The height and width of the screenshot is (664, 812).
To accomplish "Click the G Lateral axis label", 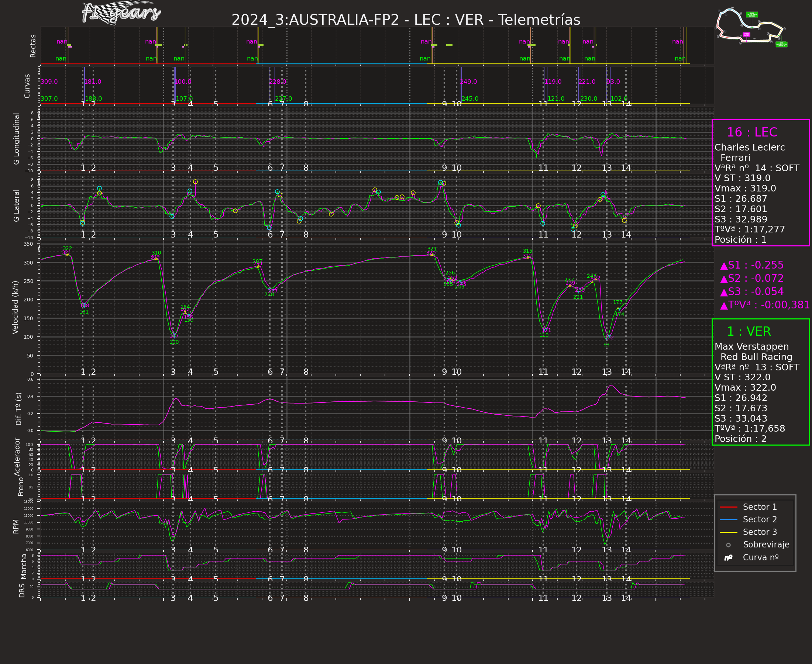I will (x=17, y=205).
